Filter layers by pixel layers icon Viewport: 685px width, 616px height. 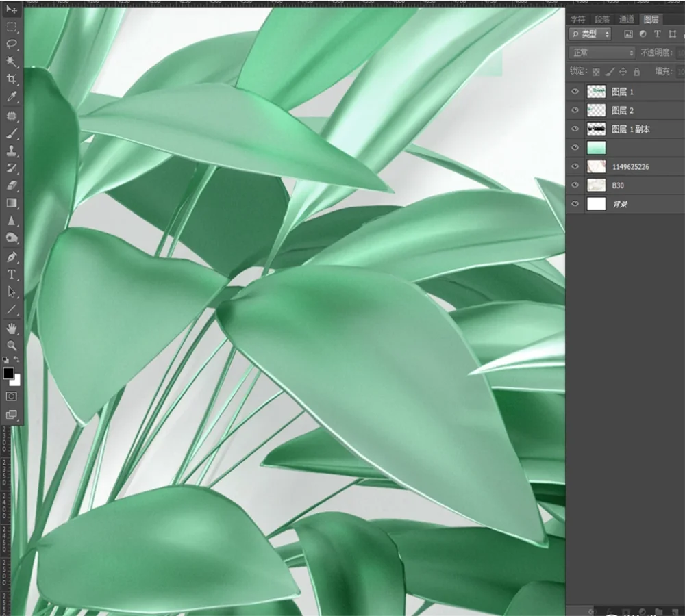point(628,34)
